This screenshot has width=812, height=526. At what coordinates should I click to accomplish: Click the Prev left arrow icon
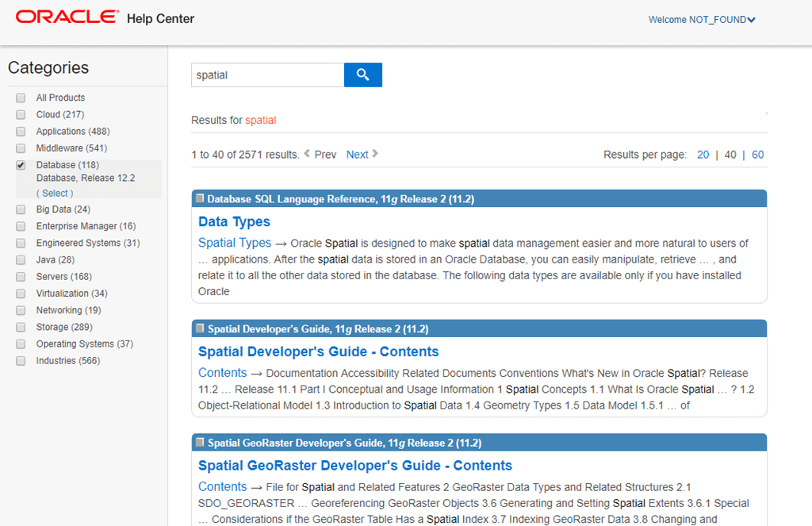307,153
